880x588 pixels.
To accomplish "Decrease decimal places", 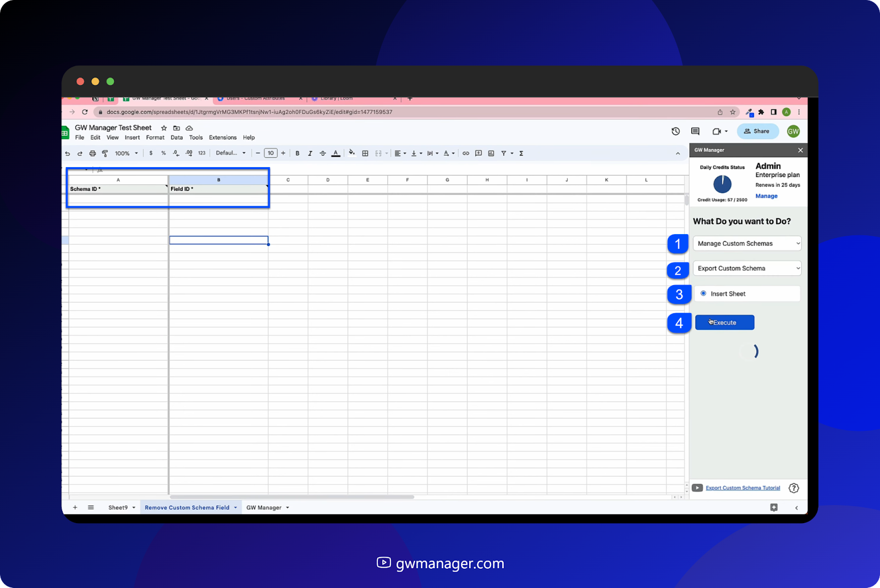I will 176,153.
